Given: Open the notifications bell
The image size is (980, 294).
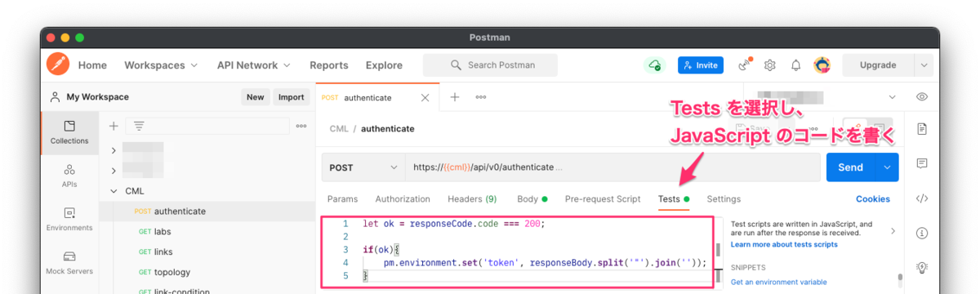Looking at the screenshot, I should [795, 65].
